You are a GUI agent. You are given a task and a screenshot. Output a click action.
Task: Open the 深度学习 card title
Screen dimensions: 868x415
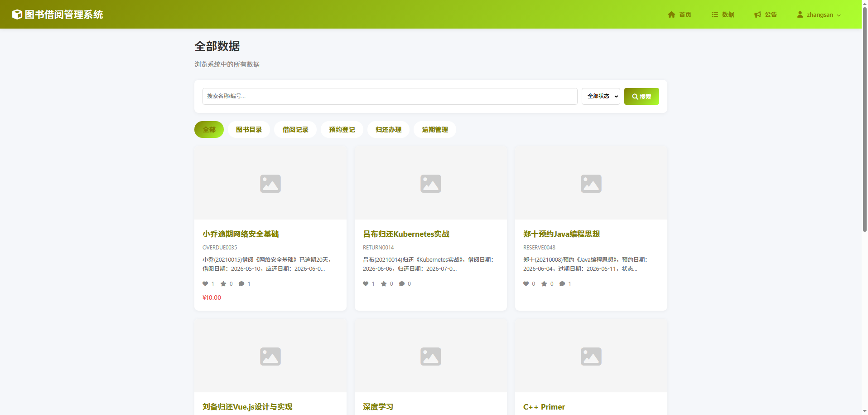[378, 407]
